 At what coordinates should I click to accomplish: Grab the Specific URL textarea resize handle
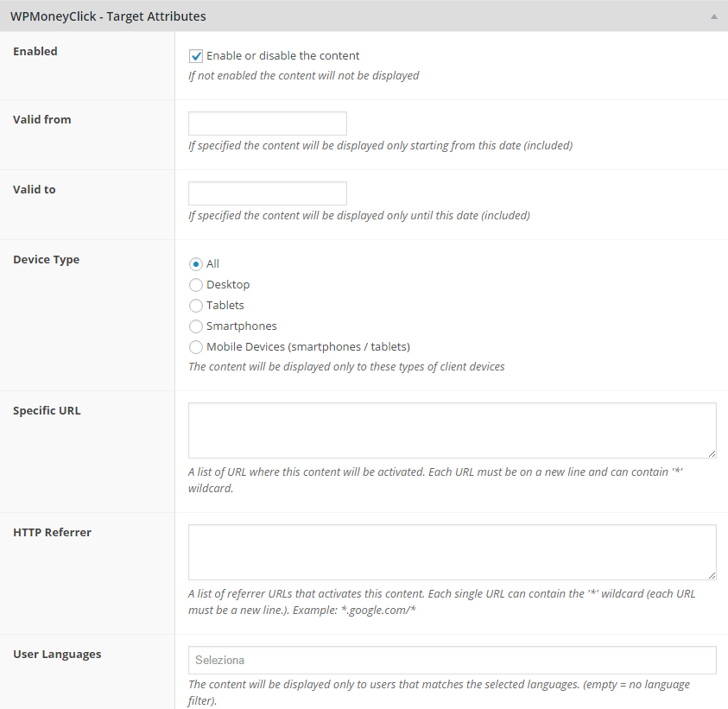click(712, 453)
